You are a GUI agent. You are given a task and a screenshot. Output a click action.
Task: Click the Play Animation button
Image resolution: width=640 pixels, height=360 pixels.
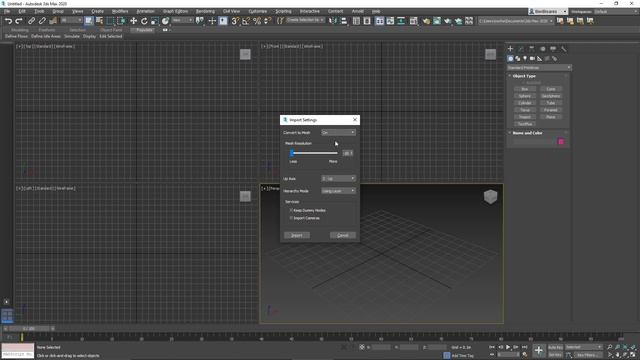coord(508,347)
